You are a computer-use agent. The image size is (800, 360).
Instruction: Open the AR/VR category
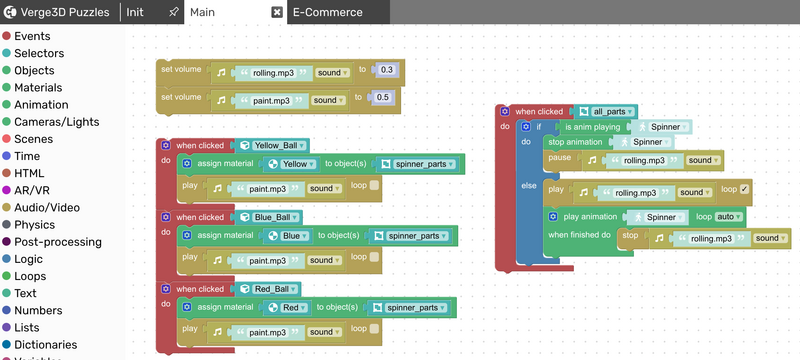(x=32, y=190)
